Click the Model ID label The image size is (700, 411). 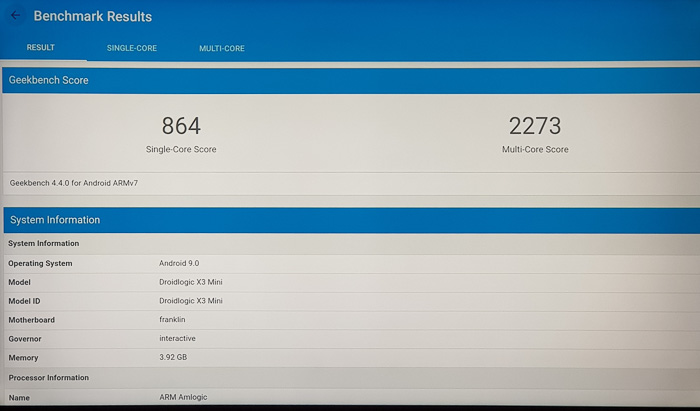point(25,301)
